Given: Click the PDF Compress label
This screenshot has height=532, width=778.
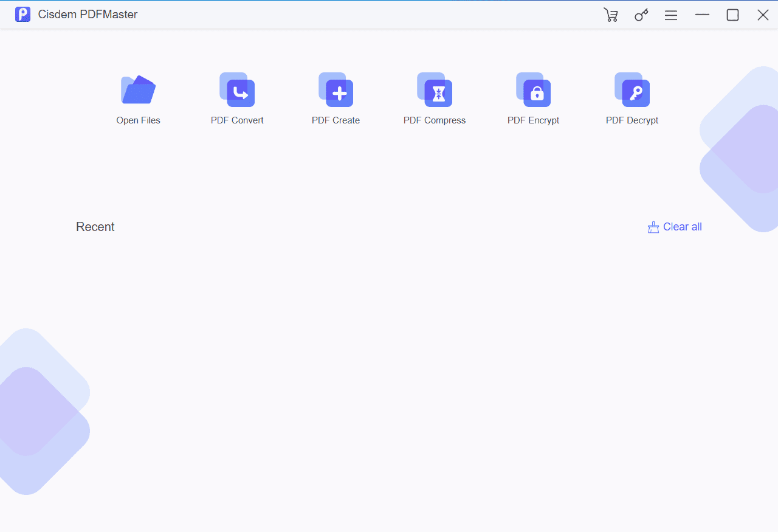Looking at the screenshot, I should pyautogui.click(x=435, y=120).
